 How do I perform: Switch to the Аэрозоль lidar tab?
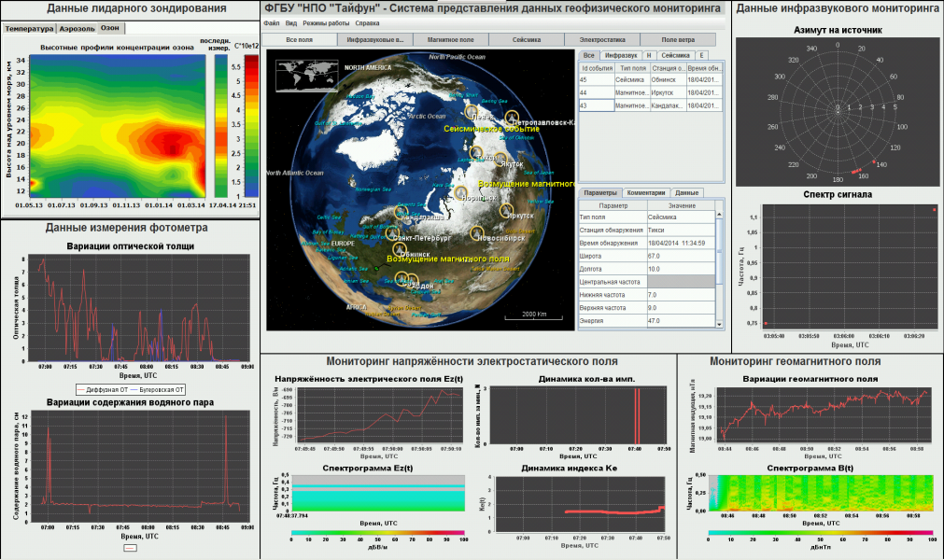click(x=77, y=28)
